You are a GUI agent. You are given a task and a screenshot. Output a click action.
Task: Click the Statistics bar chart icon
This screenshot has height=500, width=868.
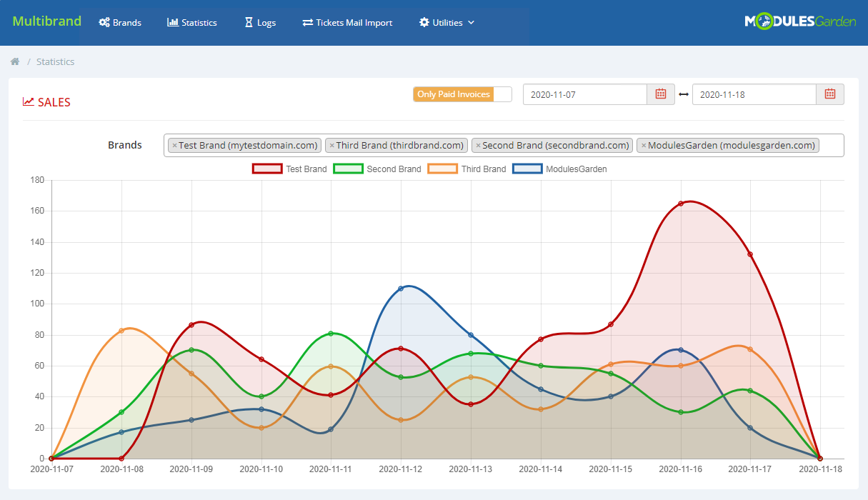click(173, 22)
